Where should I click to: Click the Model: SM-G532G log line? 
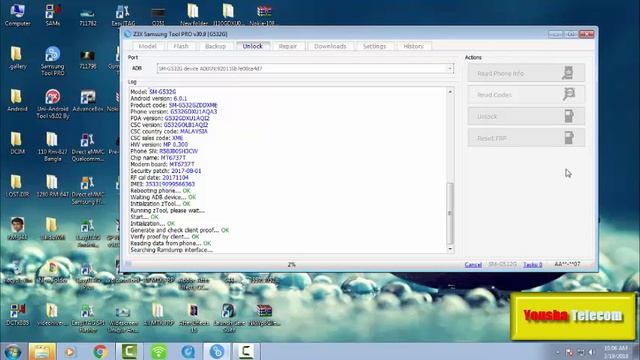[x=153, y=92]
